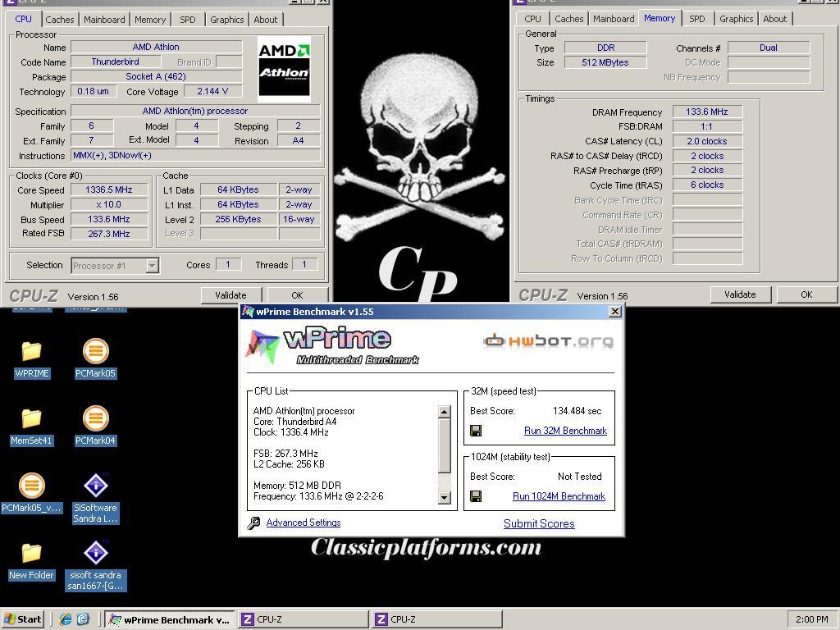The image size is (840, 630).
Task: Launch SiSoftware Sandra L... shortcut
Action: coord(95,498)
